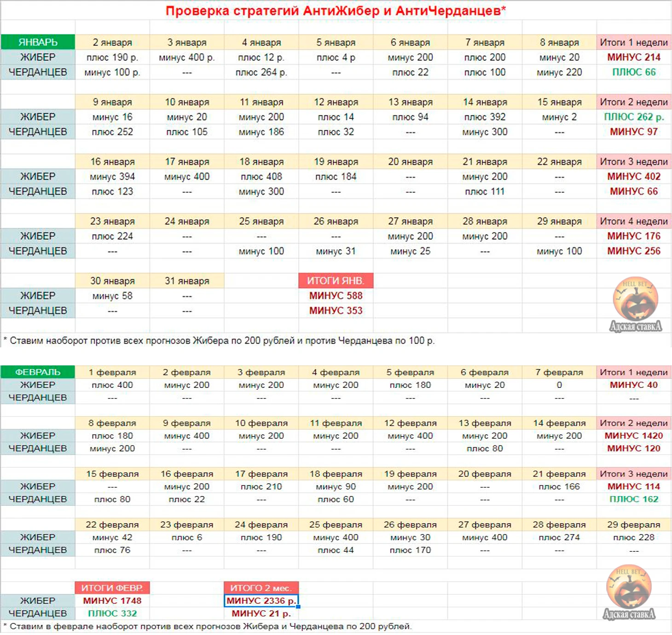Click the "29 февраля" date header
This screenshot has width=672, height=635.
pos(634,525)
